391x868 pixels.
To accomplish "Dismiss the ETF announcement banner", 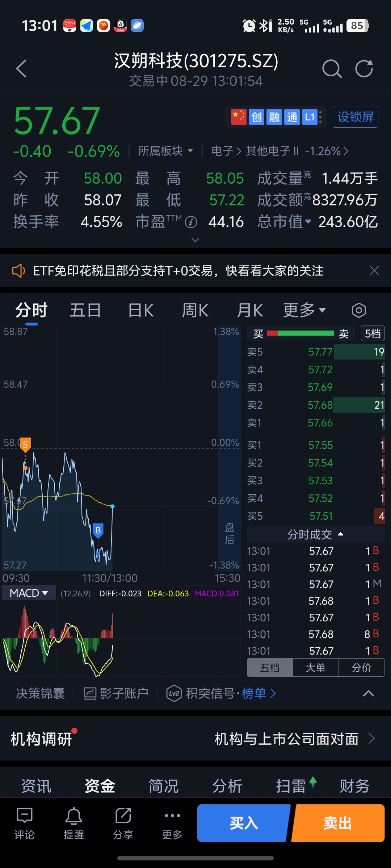I will coord(374,271).
